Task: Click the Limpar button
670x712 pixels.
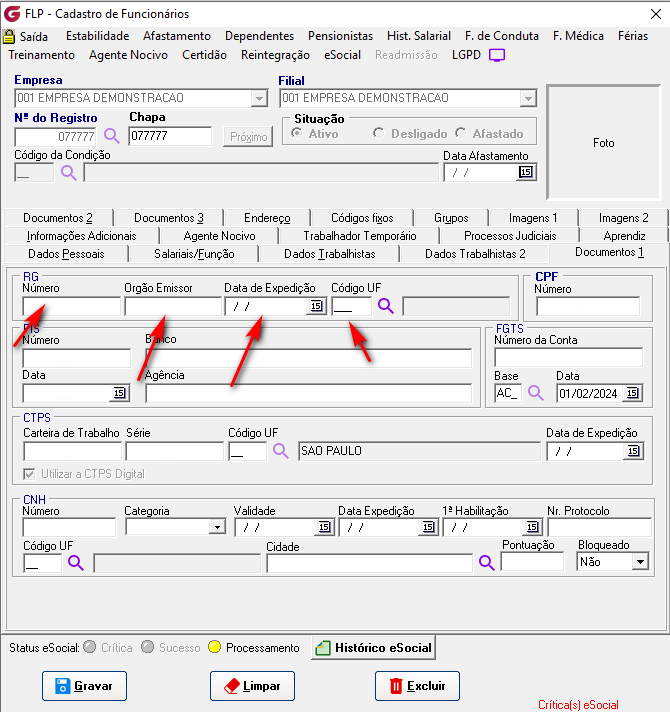Action: [252, 686]
